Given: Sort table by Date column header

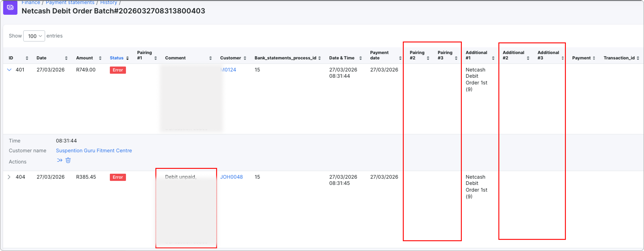Looking at the screenshot, I should coord(52,58).
